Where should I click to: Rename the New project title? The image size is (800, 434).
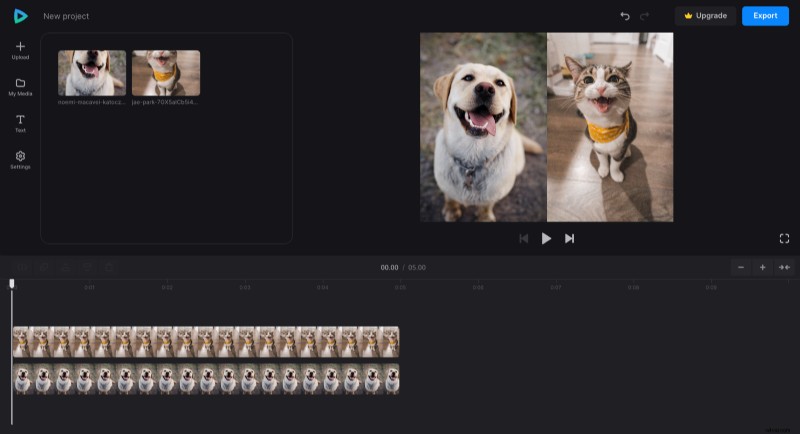pyautogui.click(x=66, y=16)
